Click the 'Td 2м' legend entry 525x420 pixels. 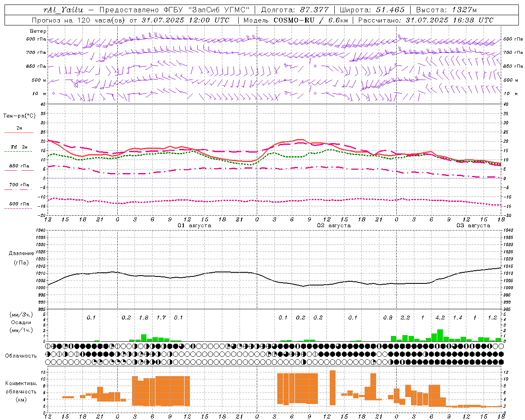19,147
